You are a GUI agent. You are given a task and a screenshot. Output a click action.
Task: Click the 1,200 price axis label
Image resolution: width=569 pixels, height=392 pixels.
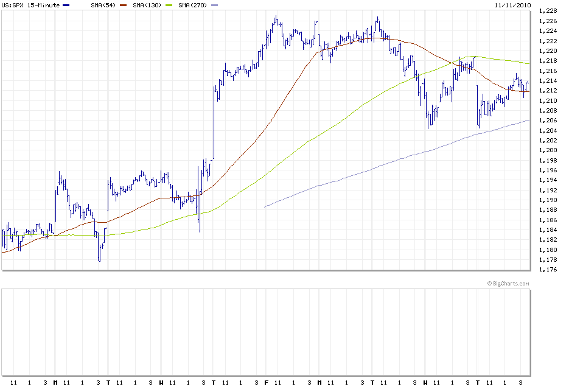pos(548,150)
